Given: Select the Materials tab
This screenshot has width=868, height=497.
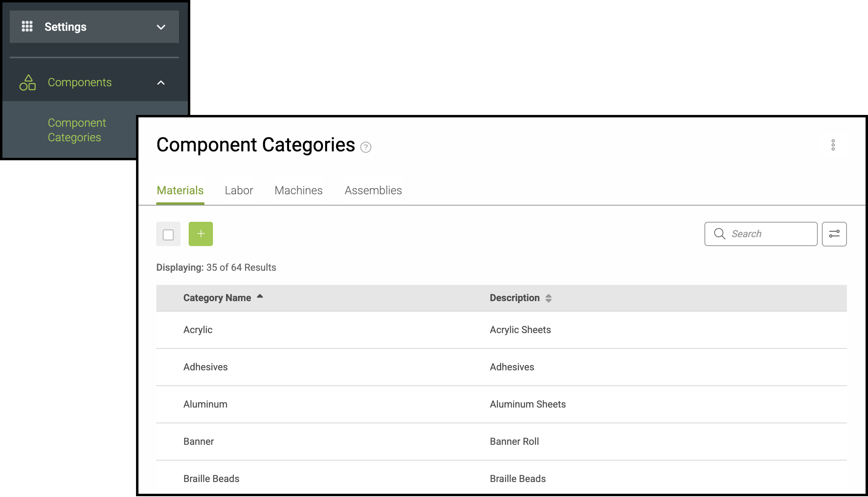Looking at the screenshot, I should pos(180,190).
